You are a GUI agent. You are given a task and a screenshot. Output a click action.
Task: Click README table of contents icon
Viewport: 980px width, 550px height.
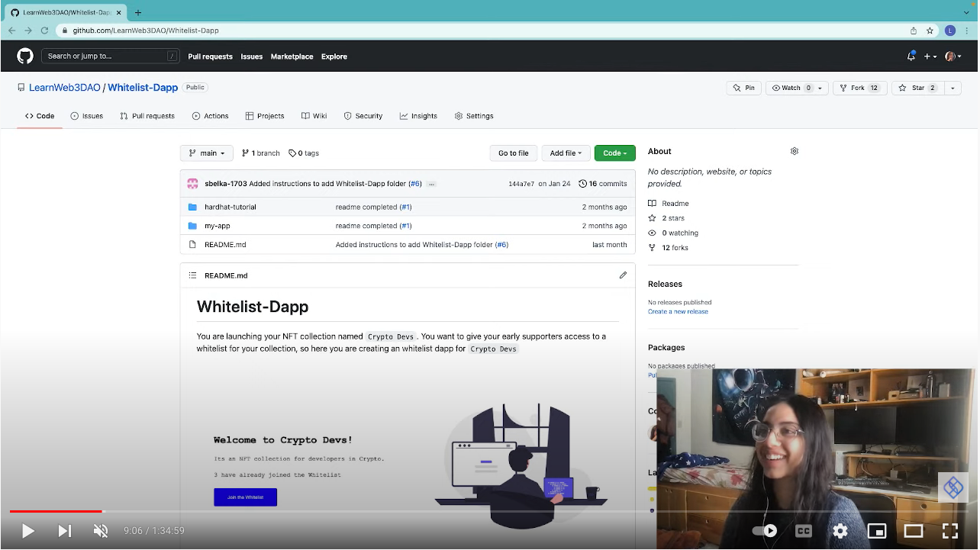pyautogui.click(x=192, y=275)
